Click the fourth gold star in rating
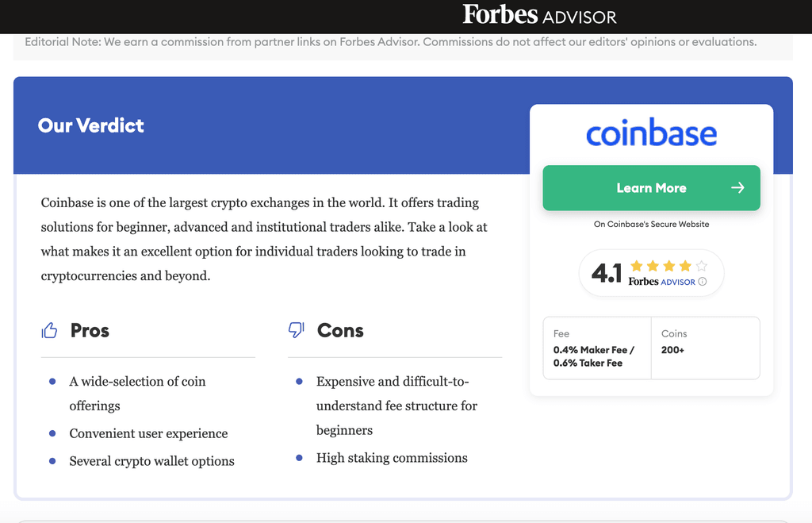 [x=687, y=267]
